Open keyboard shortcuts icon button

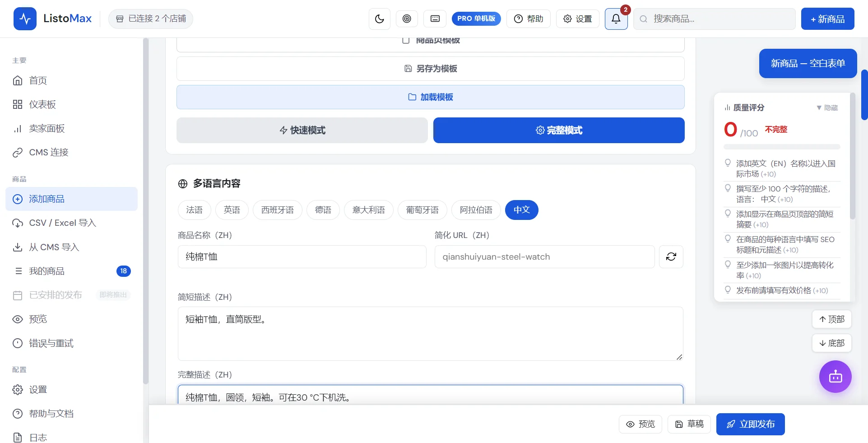[x=435, y=19]
